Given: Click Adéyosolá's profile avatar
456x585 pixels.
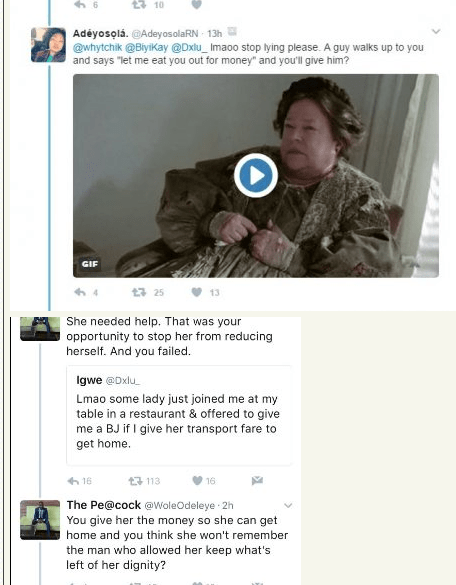Looking at the screenshot, I should (x=49, y=45).
